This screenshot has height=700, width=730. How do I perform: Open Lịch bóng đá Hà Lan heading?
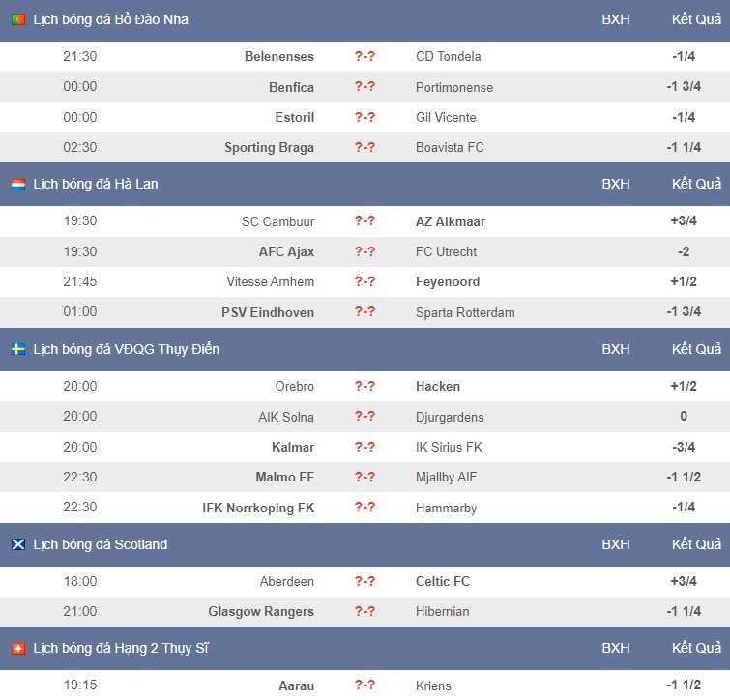coord(96,185)
